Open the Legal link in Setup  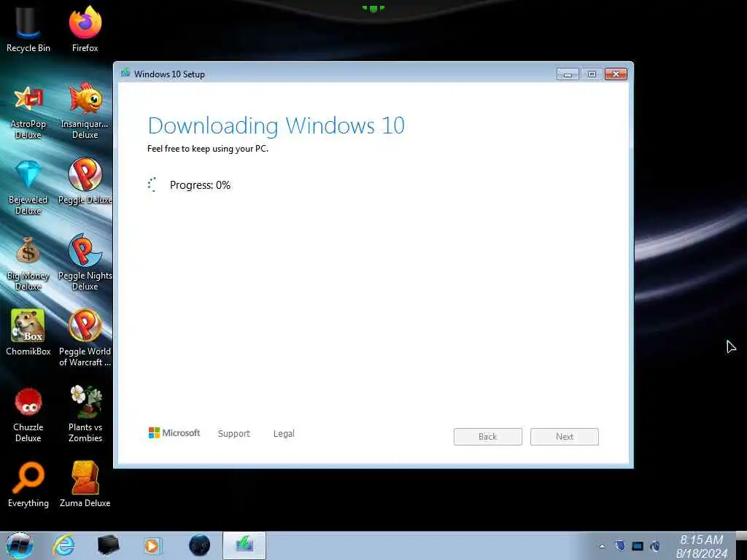pyautogui.click(x=284, y=433)
